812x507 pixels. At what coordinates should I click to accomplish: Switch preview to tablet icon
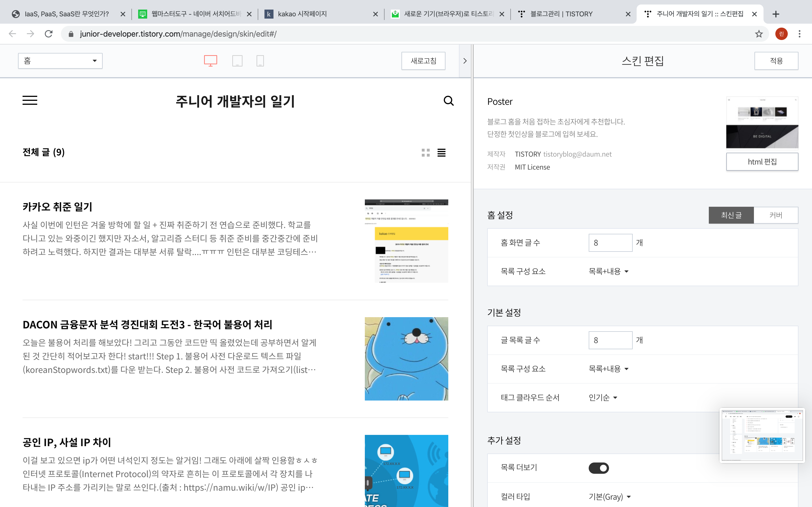237,61
